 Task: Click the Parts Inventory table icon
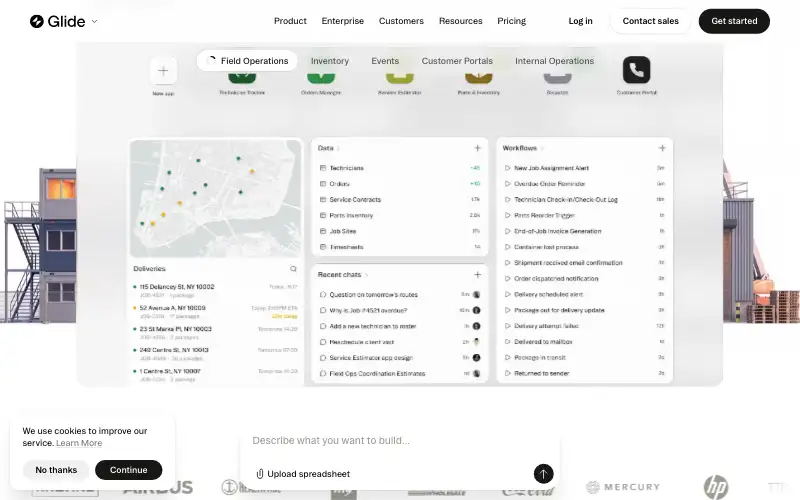322,215
